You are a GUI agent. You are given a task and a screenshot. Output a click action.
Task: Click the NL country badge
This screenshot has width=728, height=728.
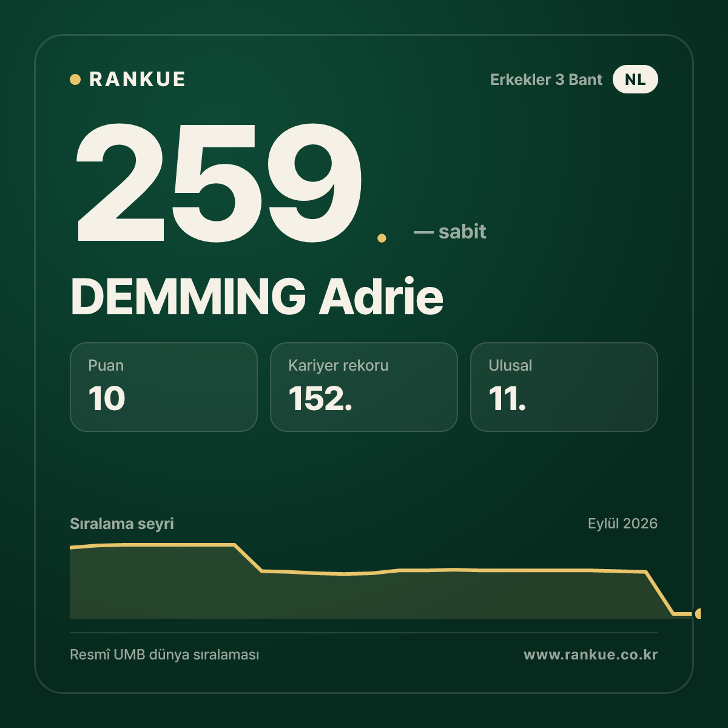pyautogui.click(x=635, y=79)
